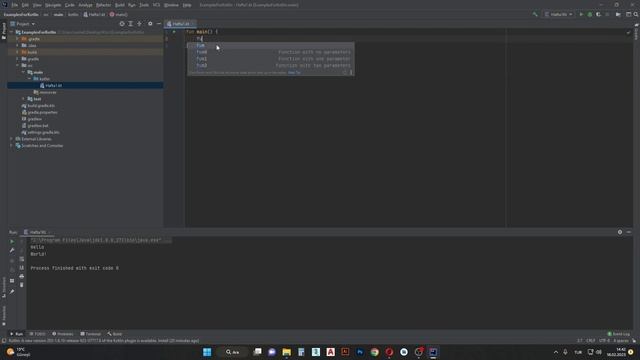Click the run gutter arrow next to fun main
Image resolution: width=640 pixels, height=360 pixels.
point(174,31)
